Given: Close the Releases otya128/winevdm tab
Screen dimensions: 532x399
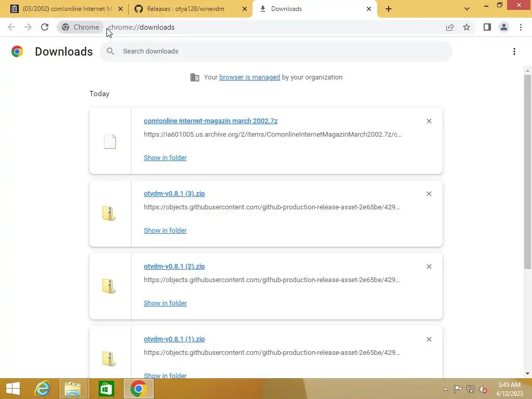Looking at the screenshot, I should (245, 9).
